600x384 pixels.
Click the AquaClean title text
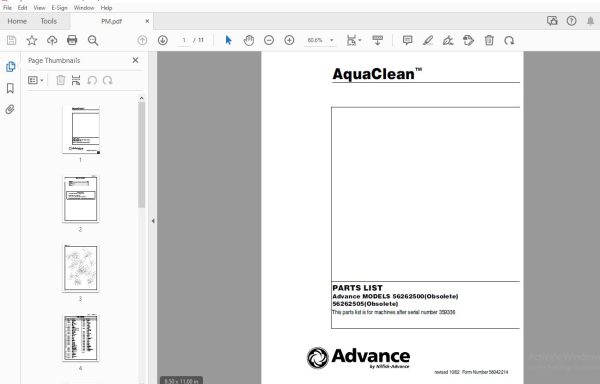click(x=377, y=74)
